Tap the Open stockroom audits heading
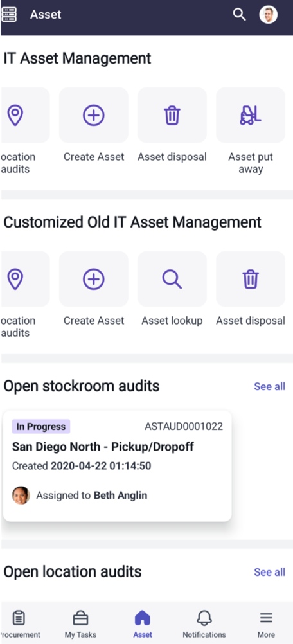The width and height of the screenshot is (293, 644). point(81,386)
